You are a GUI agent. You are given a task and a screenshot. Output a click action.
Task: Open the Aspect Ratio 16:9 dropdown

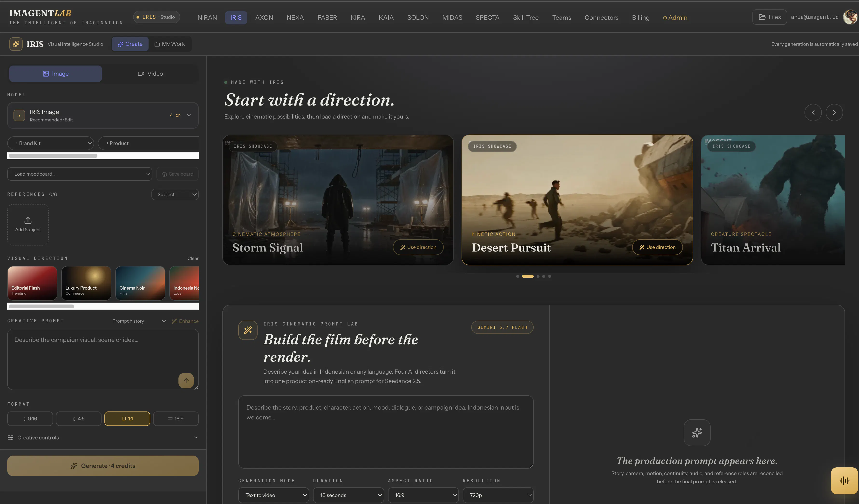point(423,495)
